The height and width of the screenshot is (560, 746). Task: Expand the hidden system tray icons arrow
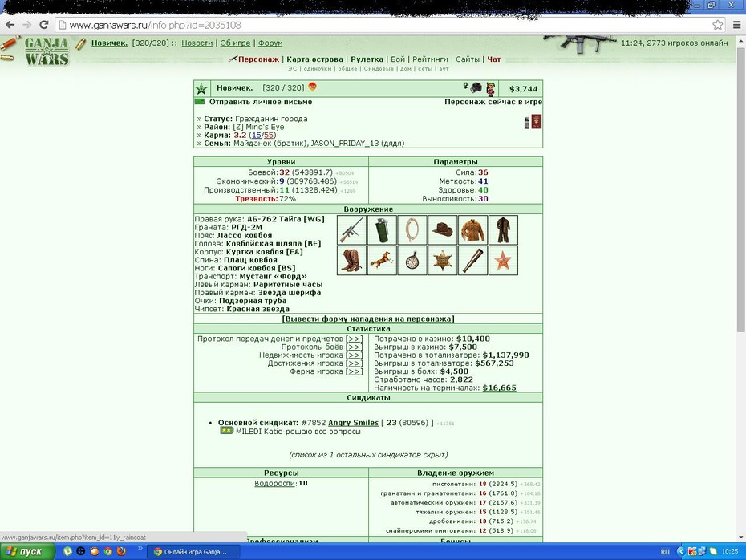(x=681, y=551)
